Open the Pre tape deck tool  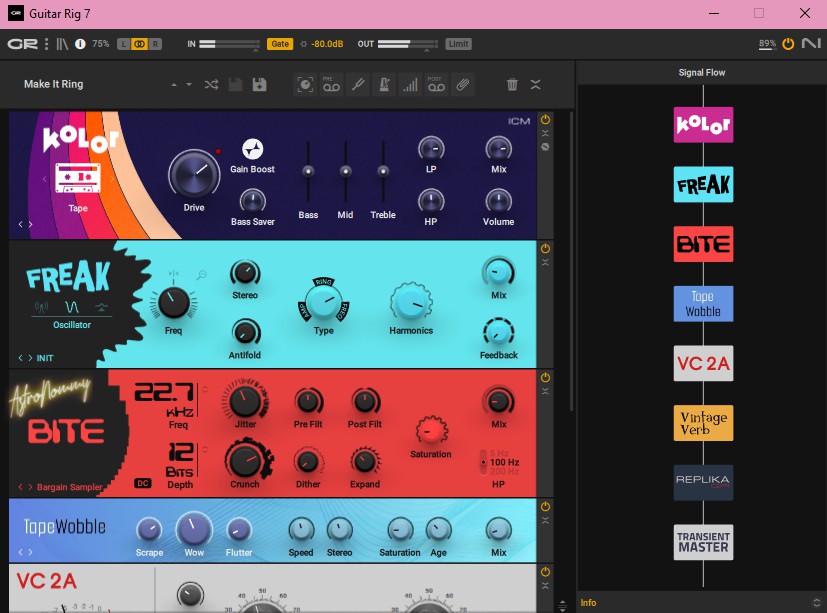[x=331, y=84]
